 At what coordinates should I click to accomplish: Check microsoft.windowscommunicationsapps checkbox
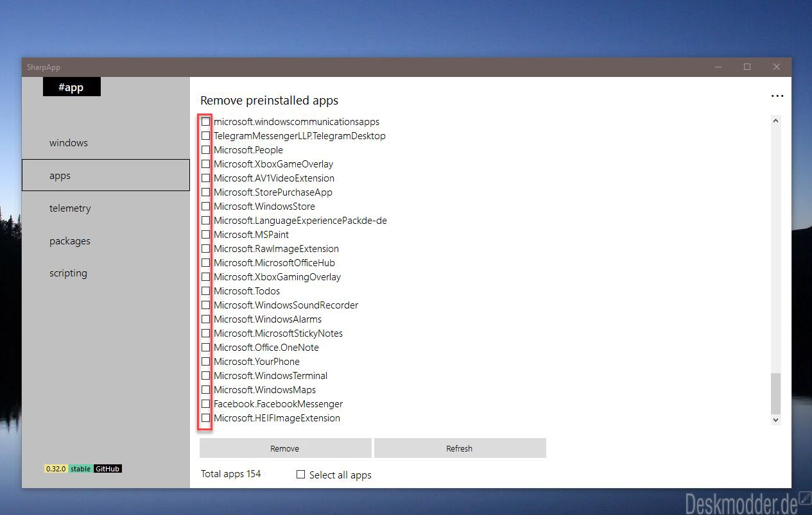[x=205, y=121]
